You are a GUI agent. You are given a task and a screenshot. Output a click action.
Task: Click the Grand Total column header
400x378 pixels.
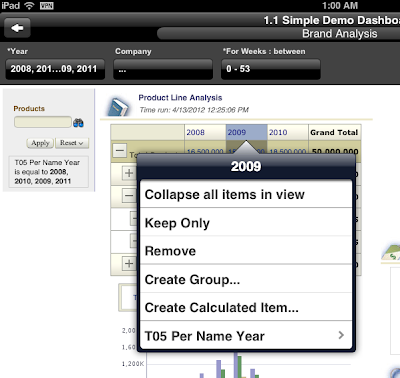pos(334,132)
